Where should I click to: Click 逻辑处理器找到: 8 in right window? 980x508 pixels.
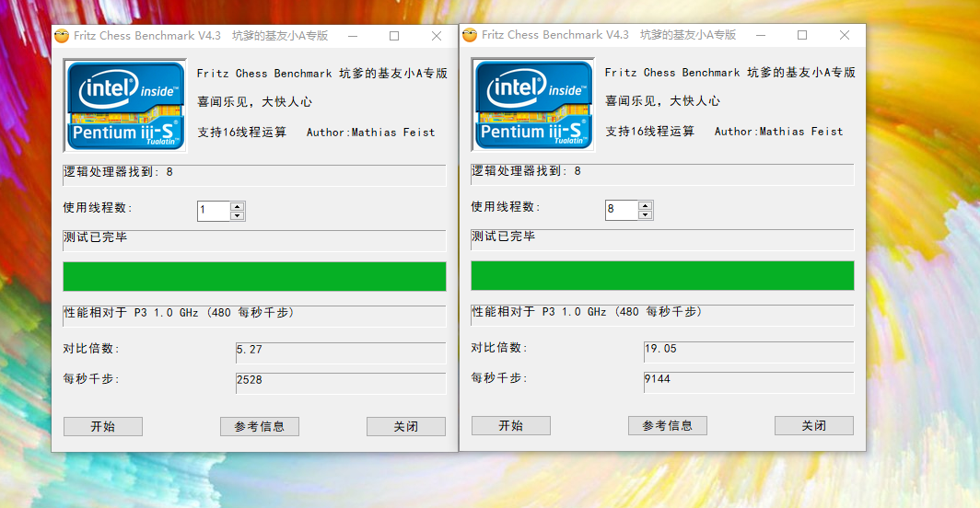click(x=662, y=174)
